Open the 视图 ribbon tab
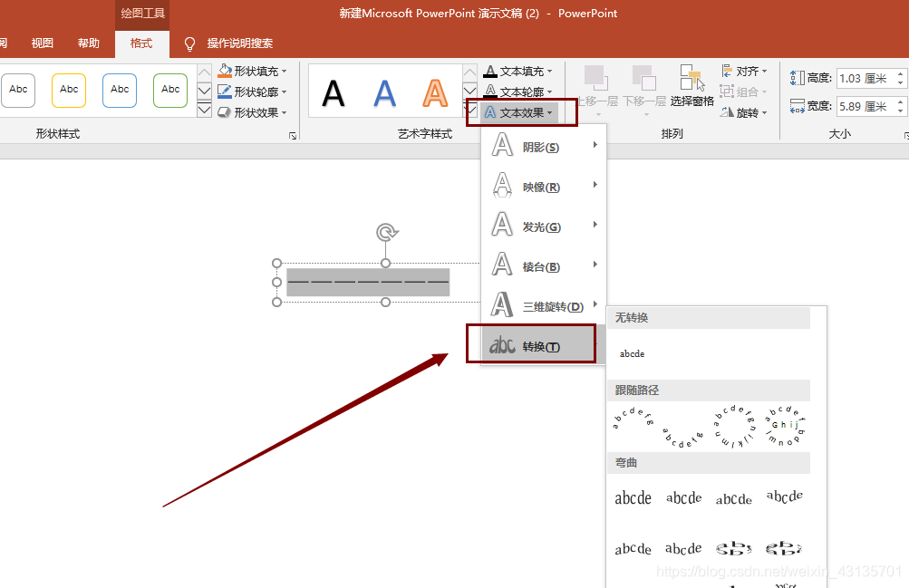The width and height of the screenshot is (909, 588). point(42,43)
